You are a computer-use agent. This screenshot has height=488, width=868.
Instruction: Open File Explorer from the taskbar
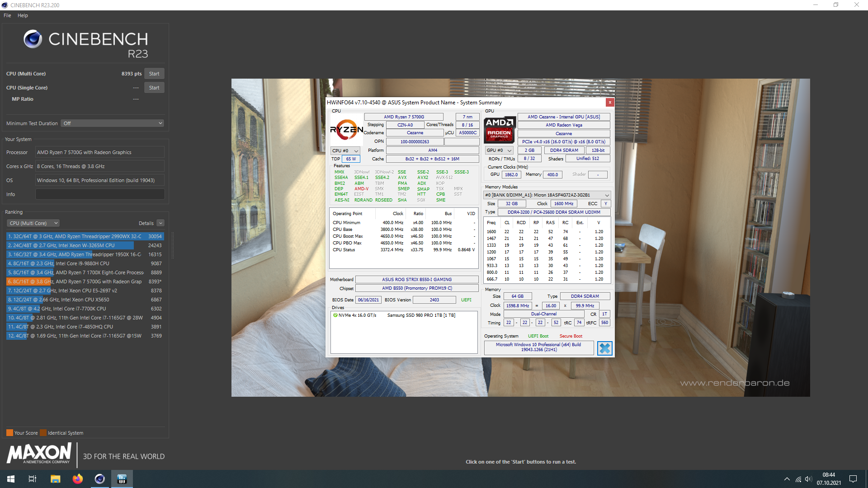[55, 479]
